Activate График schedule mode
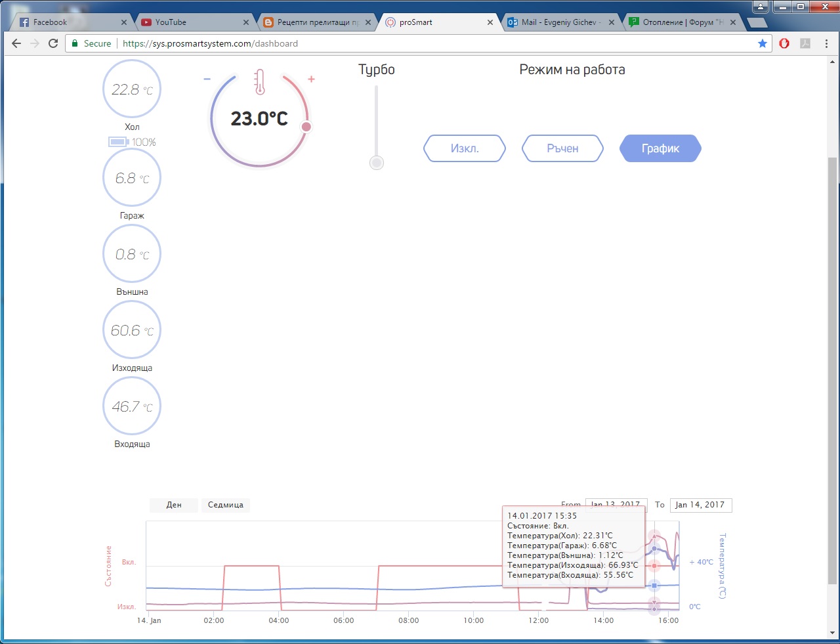Screen dimensions: 840x644 coord(660,148)
